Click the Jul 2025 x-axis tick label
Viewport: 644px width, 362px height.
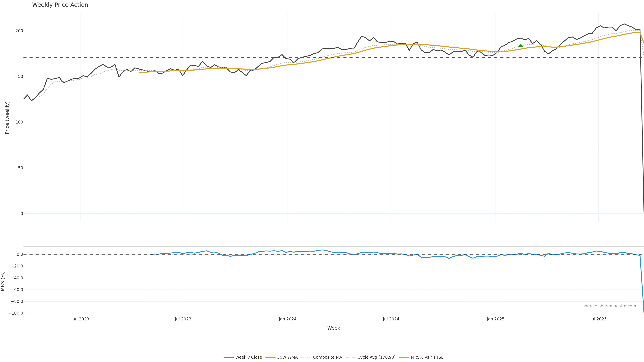[598, 319]
